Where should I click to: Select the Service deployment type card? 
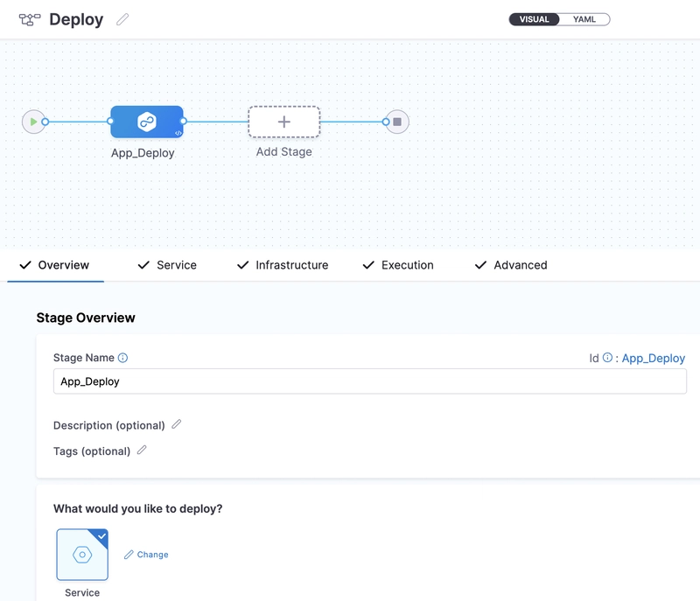(x=82, y=555)
